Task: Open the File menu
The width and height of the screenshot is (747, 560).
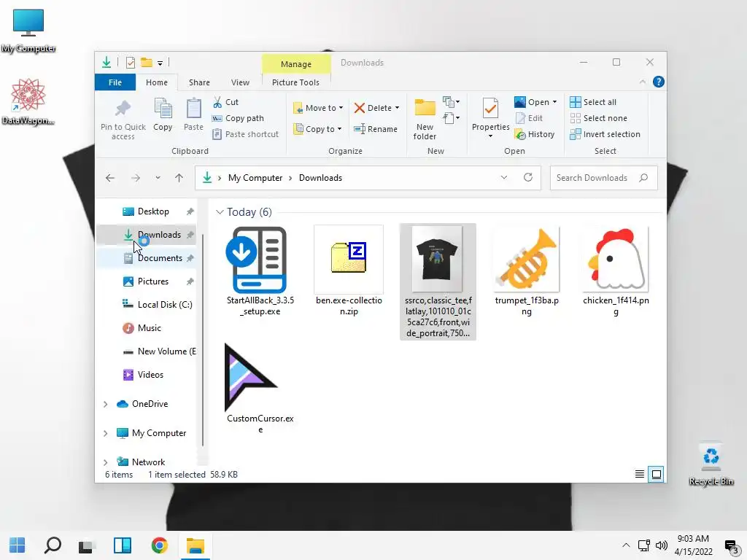Action: click(115, 82)
